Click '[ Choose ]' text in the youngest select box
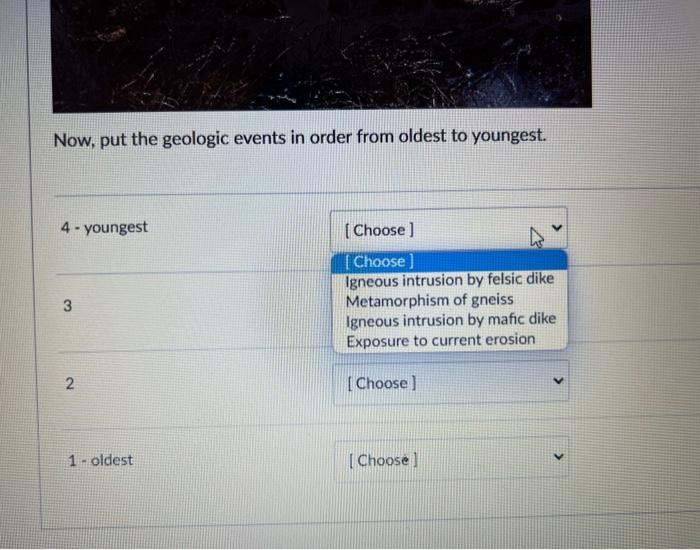The image size is (700, 550). 379,230
